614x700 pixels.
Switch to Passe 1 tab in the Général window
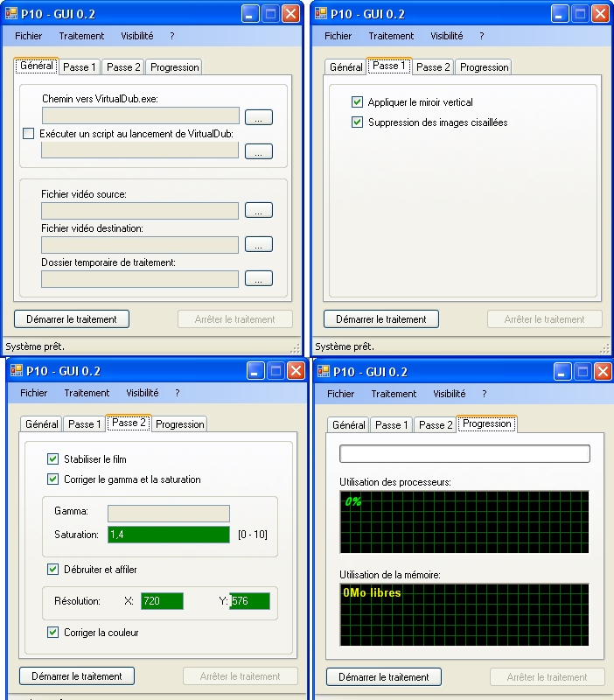tap(80, 67)
